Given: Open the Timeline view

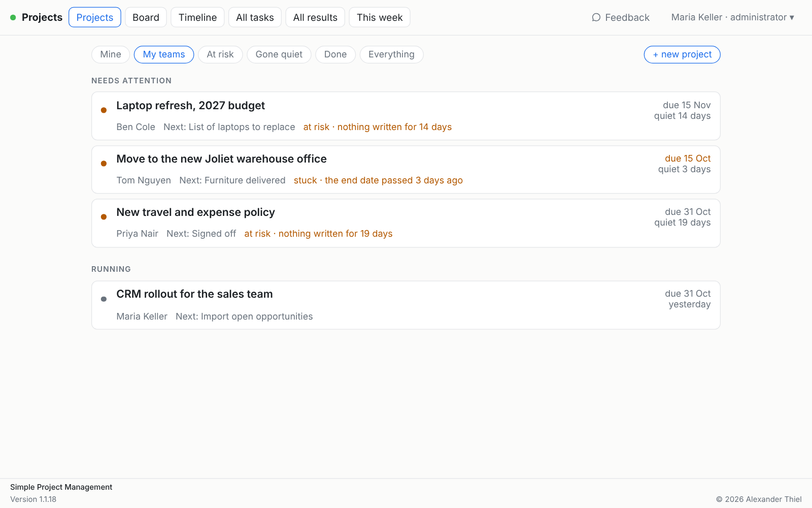Looking at the screenshot, I should pos(197,17).
